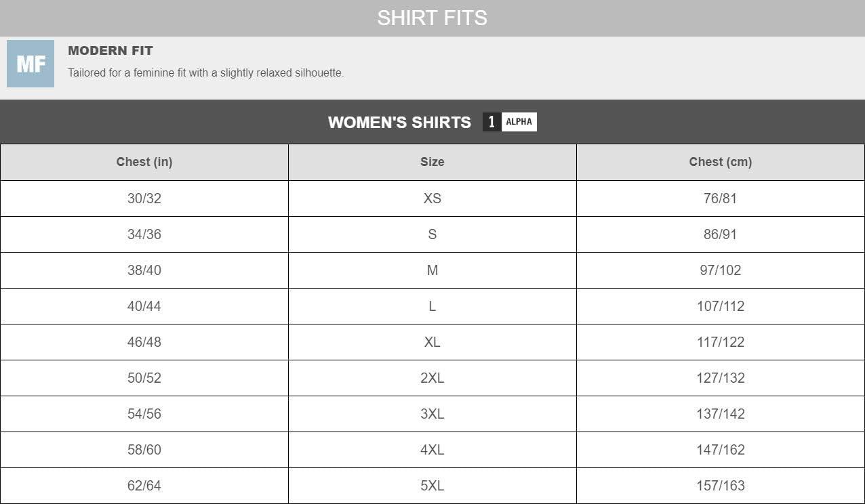This screenshot has height=504, width=865.
Task: Click the blue MF Modern Fit icon
Action: click(31, 64)
